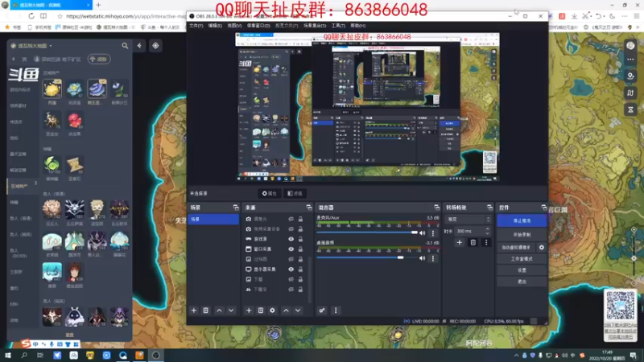This screenshot has height=362, width=644.
Task: Enable 工作室模式 in OBS controls
Action: (522, 259)
